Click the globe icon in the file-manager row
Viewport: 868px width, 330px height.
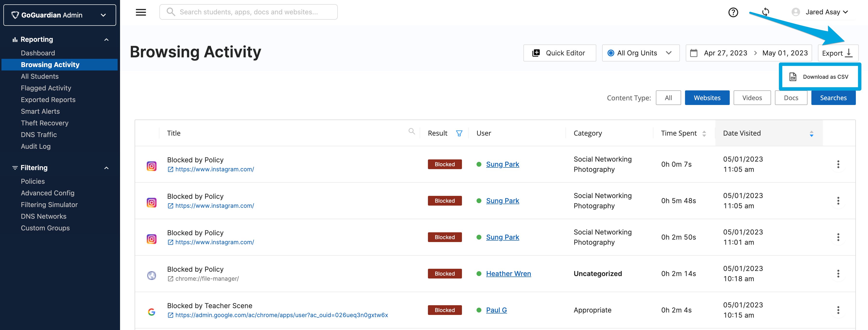[x=152, y=275]
